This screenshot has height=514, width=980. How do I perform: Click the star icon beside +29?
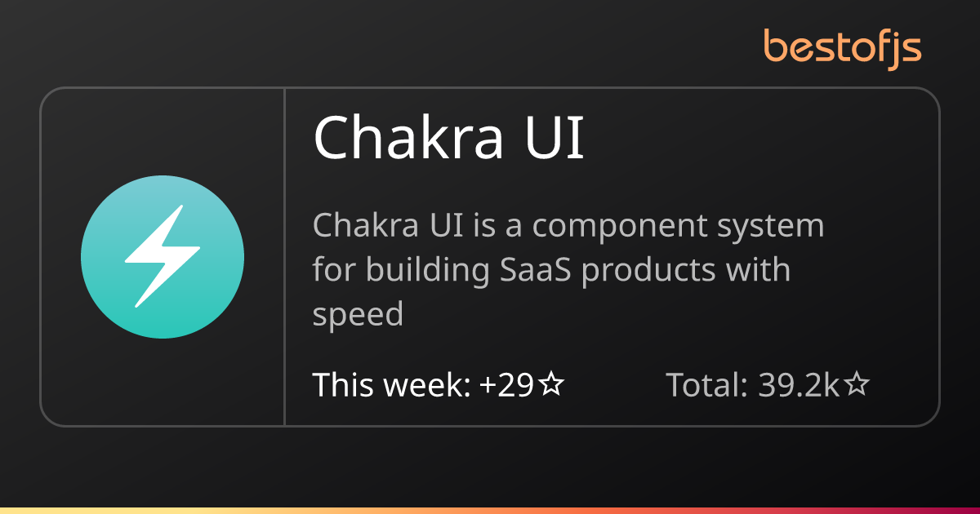pyautogui.click(x=552, y=383)
